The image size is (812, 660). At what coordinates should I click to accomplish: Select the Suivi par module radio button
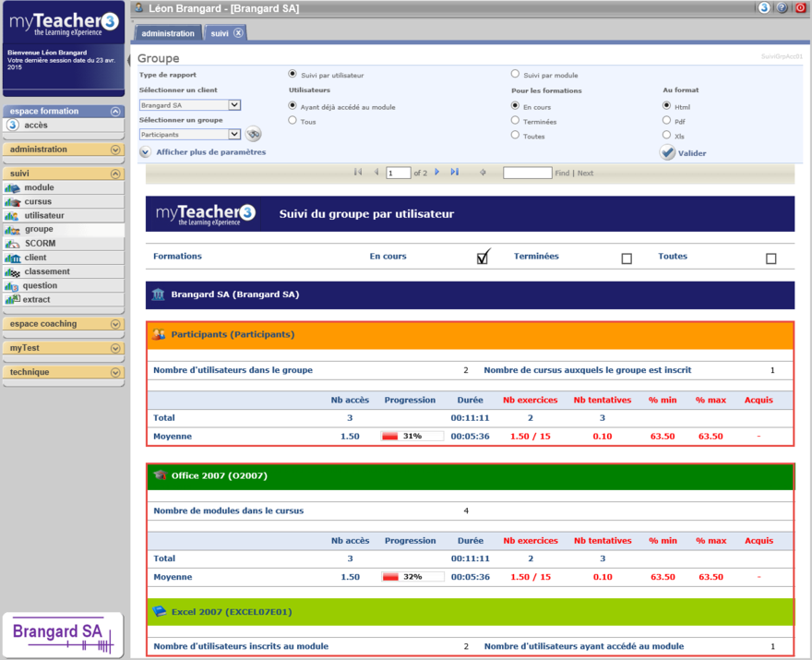[515, 75]
